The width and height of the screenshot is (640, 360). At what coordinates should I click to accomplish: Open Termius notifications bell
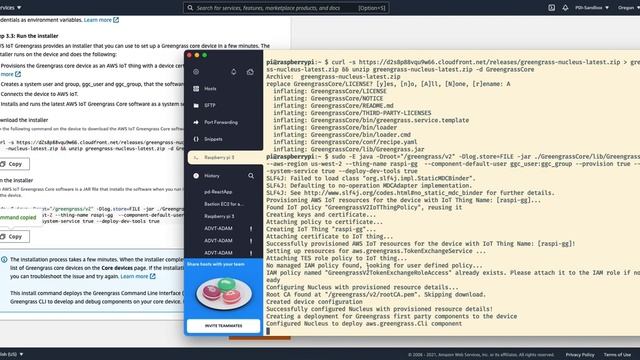point(233,72)
